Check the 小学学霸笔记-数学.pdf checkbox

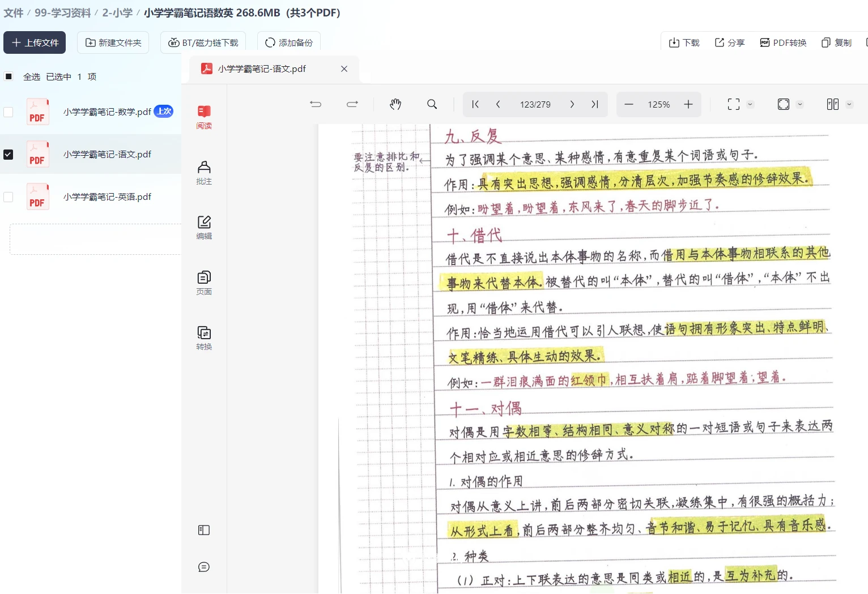8,112
